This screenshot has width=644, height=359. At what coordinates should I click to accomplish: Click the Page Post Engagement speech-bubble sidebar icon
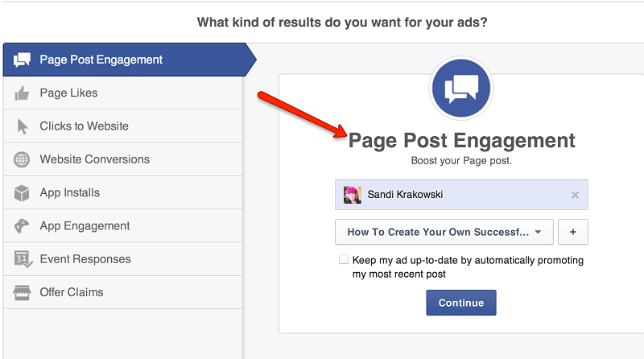(22, 60)
